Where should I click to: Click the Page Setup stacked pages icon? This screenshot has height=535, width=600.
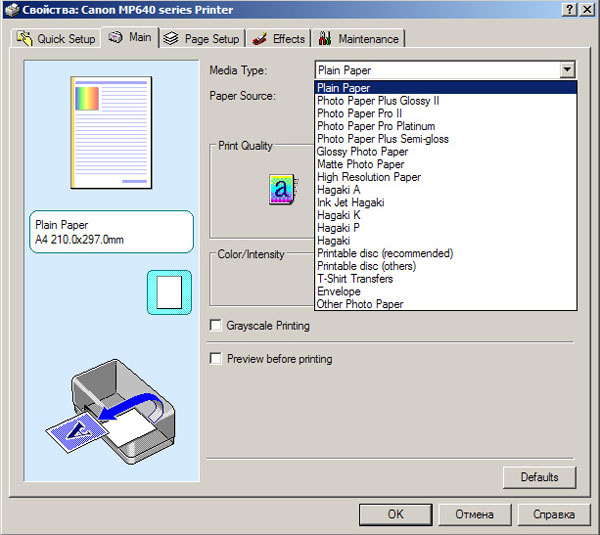coord(171,38)
